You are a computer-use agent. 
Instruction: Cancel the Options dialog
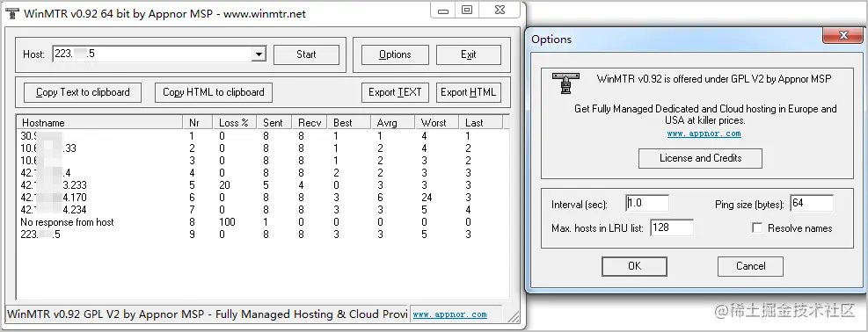751,266
